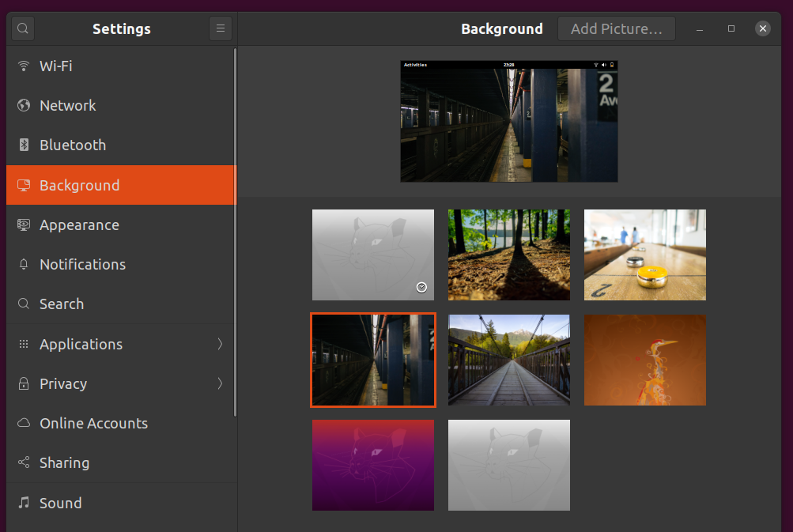
Task: Open the hamburger menu beside Settings title
Action: (x=221, y=29)
